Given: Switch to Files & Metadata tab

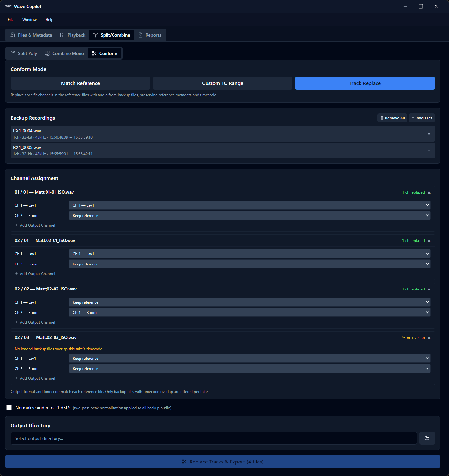Looking at the screenshot, I should pyautogui.click(x=31, y=35).
